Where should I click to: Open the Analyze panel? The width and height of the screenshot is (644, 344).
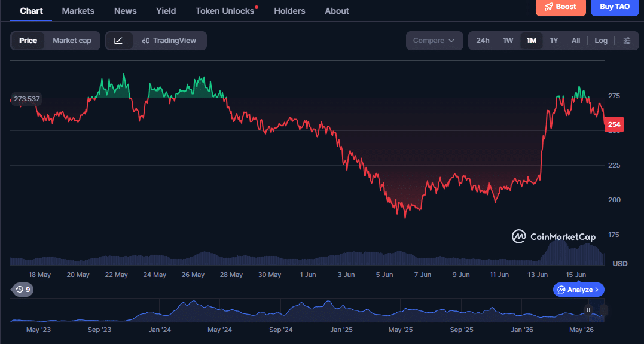579,290
